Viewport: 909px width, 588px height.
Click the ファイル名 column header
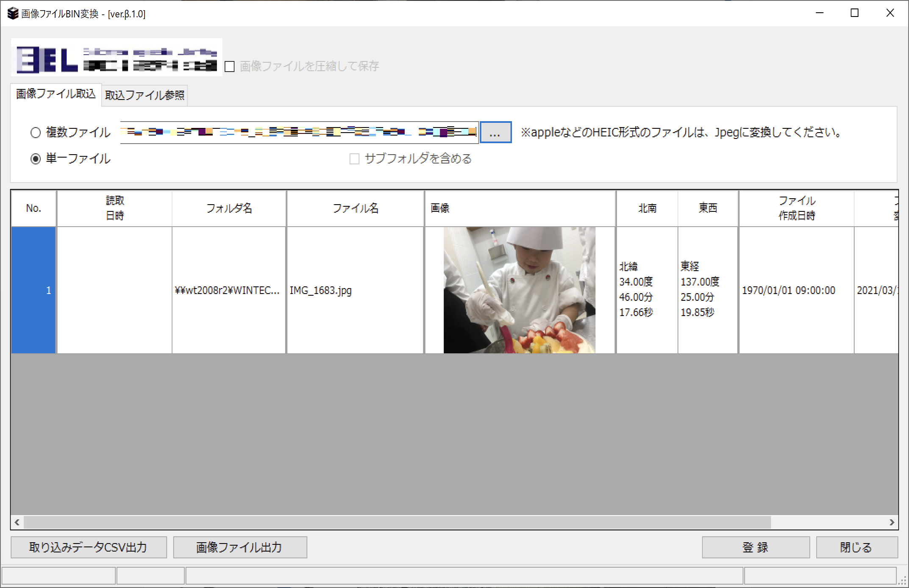point(355,208)
